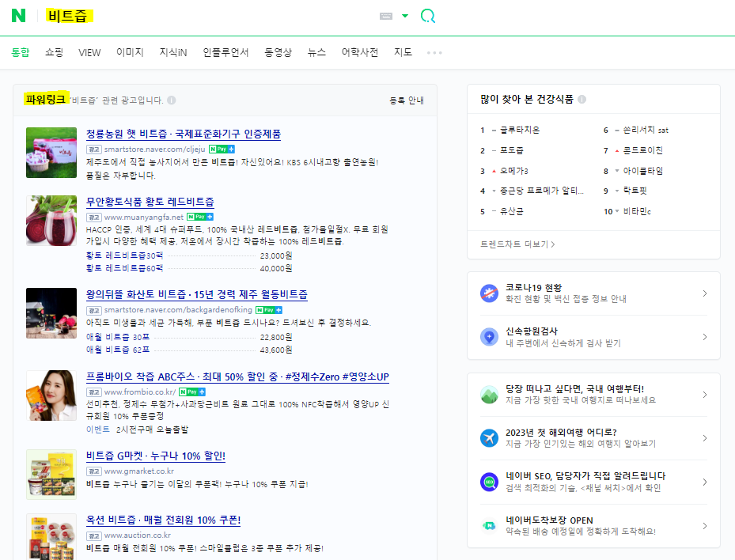
Task: Click the 왕의뒤뜰 product thumbnail
Action: click(x=51, y=313)
